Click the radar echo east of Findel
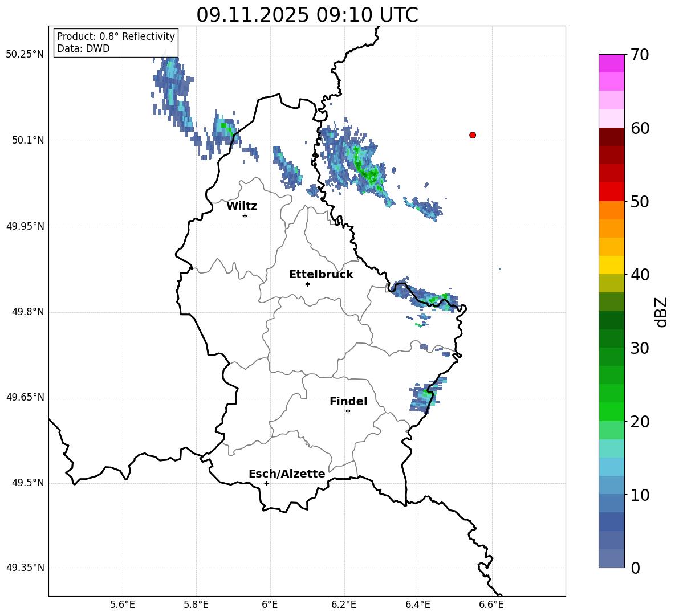This screenshot has width=675, height=616. point(426,397)
